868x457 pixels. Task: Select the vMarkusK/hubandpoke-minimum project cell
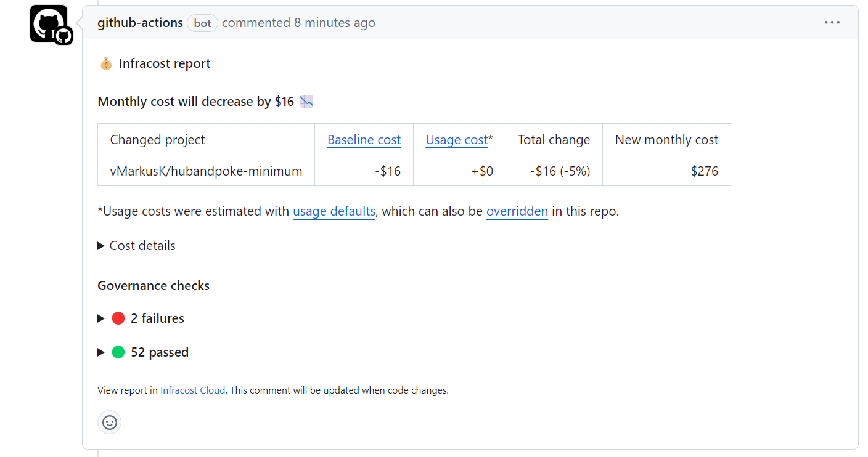tap(206, 171)
